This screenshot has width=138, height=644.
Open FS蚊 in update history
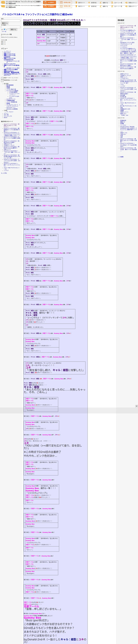[x=122, y=136]
